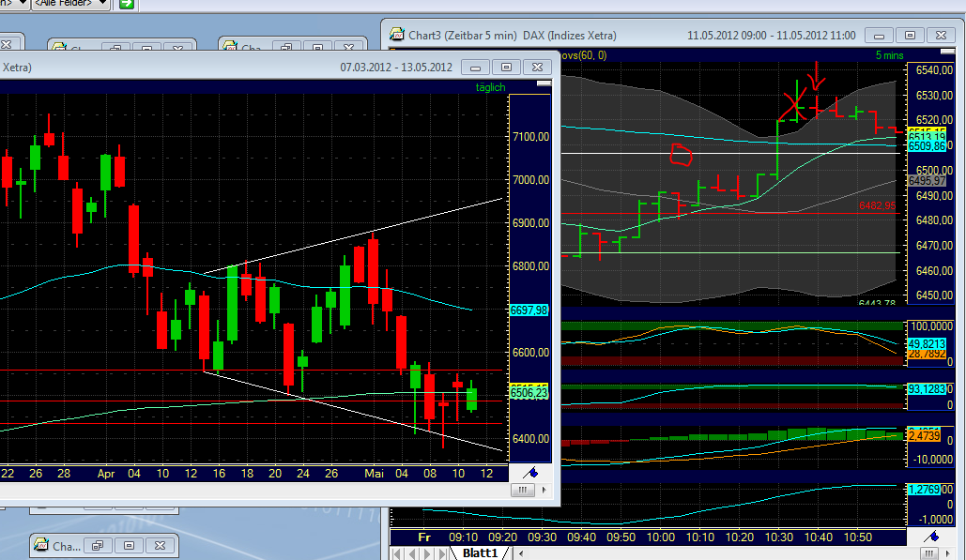
Task: Switch to the Blatt1 sheet tab
Action: tap(481, 552)
